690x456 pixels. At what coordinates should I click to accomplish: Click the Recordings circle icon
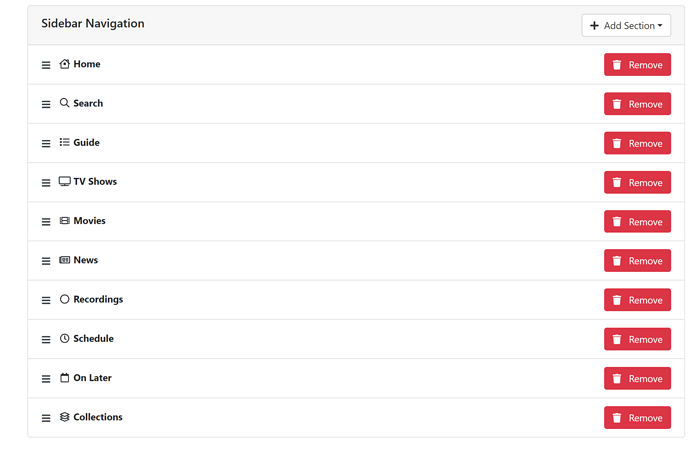pyautogui.click(x=65, y=299)
